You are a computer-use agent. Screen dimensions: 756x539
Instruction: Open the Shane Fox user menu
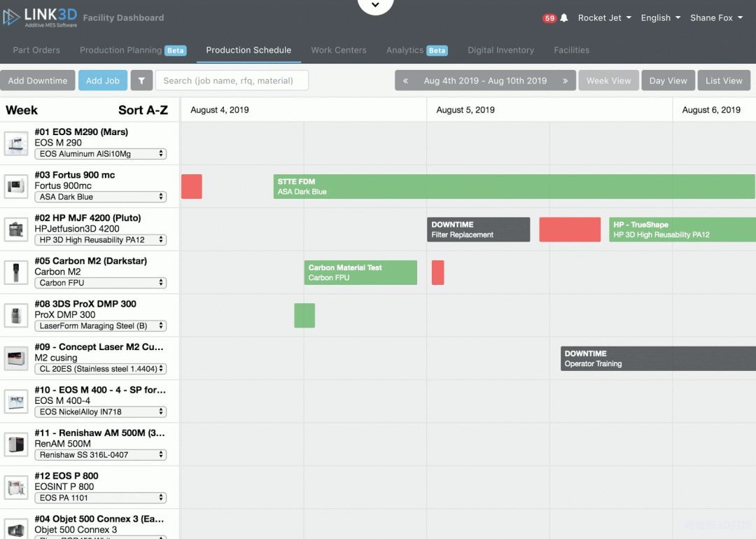click(717, 17)
